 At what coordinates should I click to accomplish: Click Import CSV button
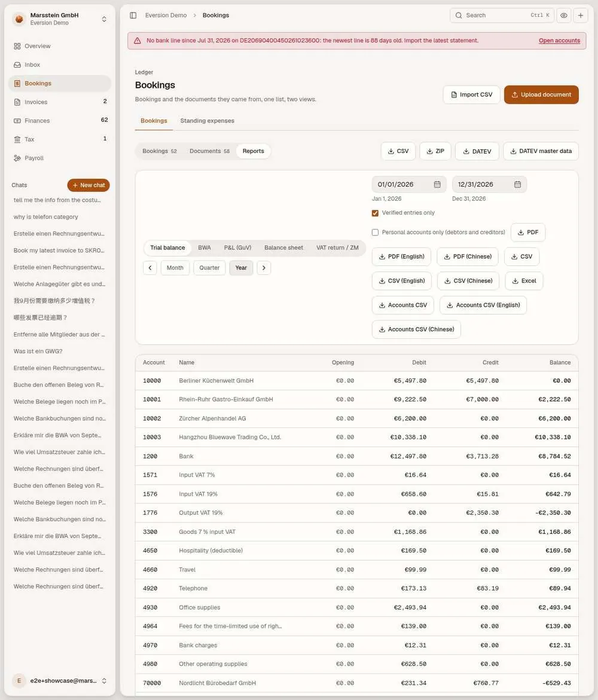point(472,94)
